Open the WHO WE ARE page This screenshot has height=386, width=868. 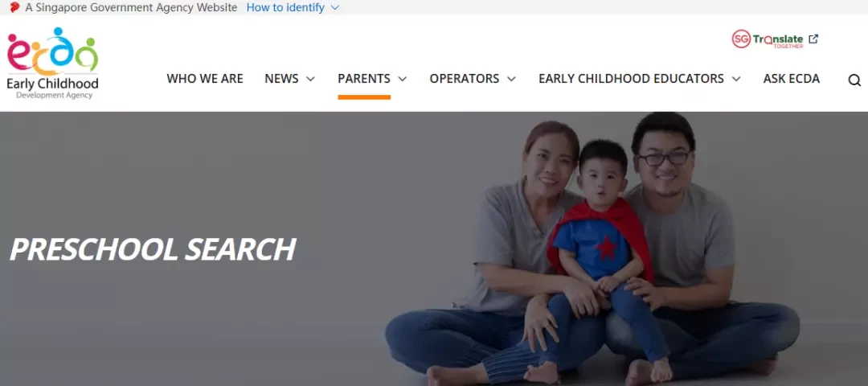[205, 79]
